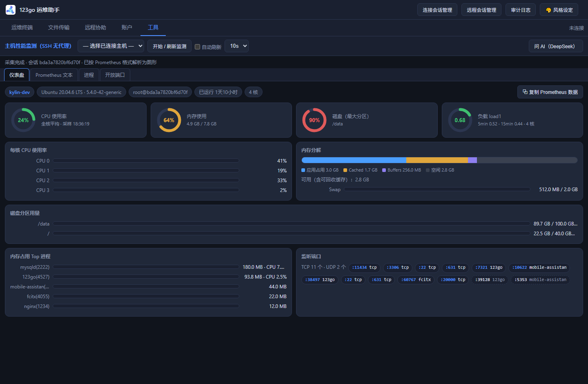This screenshot has height=384, width=588.
Task: Click the :60767 fcitx port chip
Action: click(x=416, y=280)
